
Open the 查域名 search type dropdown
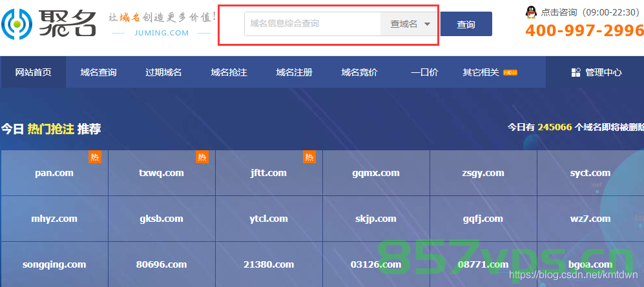point(410,25)
